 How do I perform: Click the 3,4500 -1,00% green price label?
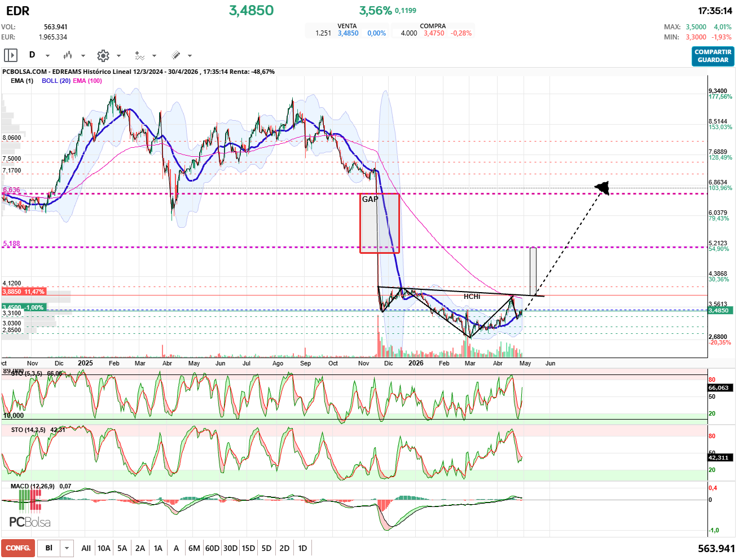click(23, 307)
